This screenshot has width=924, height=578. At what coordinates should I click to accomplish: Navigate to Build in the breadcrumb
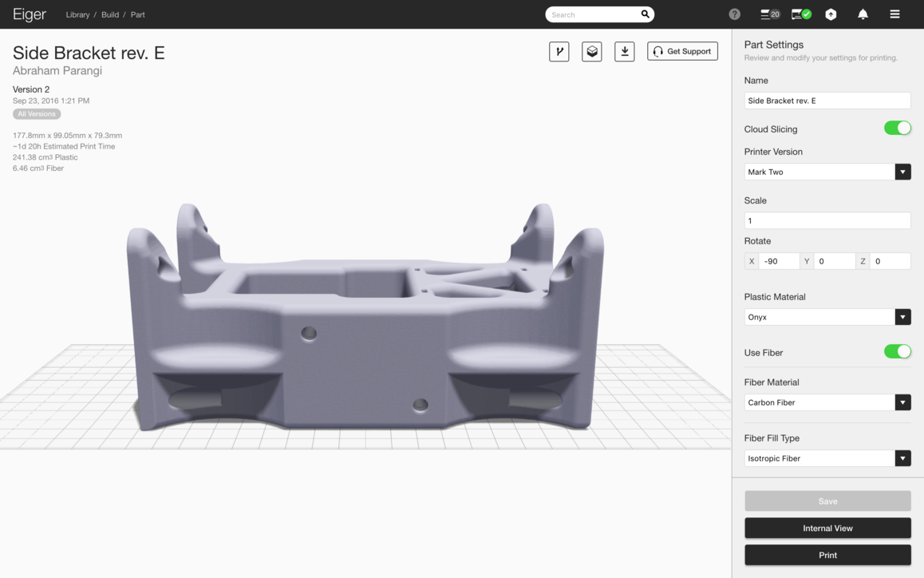click(110, 15)
